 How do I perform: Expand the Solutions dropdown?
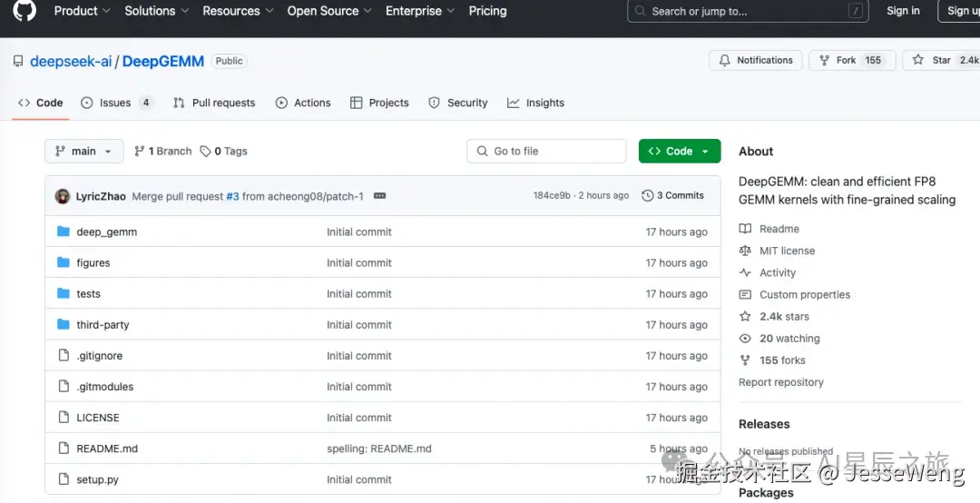[x=156, y=11]
